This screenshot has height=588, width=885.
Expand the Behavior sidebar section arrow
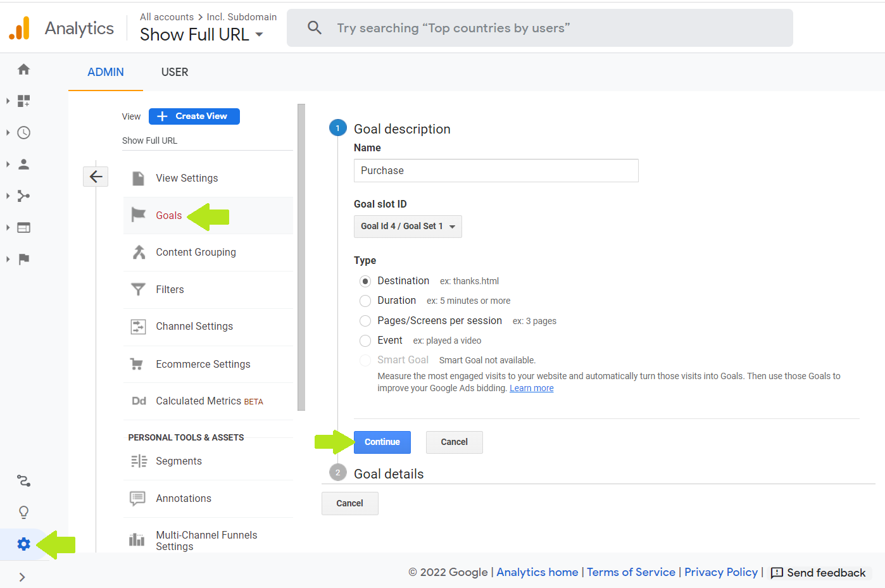coord(8,227)
